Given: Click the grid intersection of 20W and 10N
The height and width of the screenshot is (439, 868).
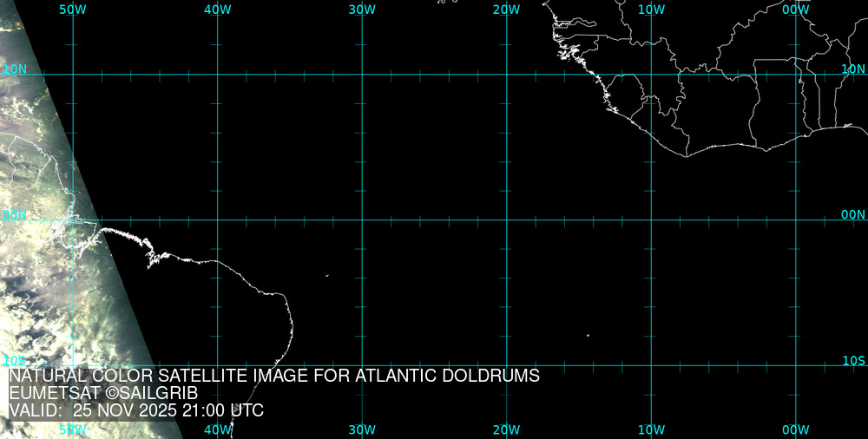Looking at the screenshot, I should click(506, 75).
